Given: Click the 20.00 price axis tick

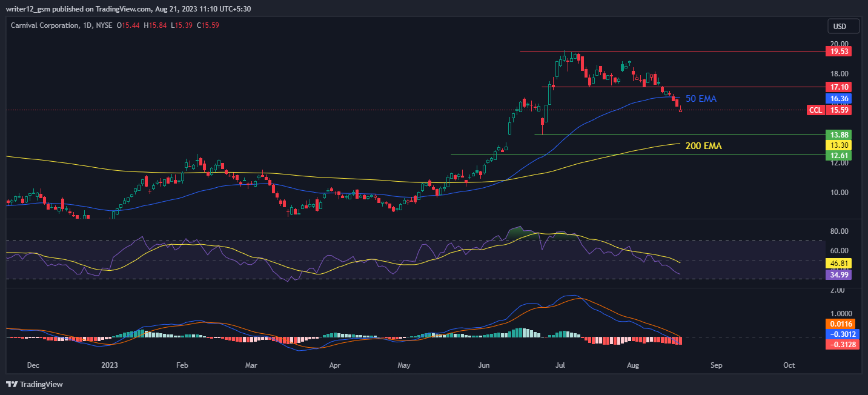Looking at the screenshot, I should 839,44.
